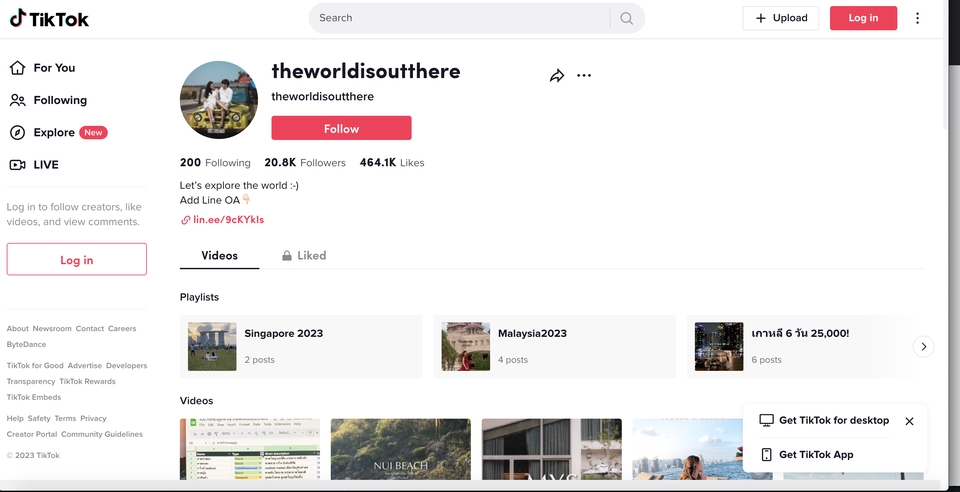Open the TikTok for Good link

pos(35,366)
